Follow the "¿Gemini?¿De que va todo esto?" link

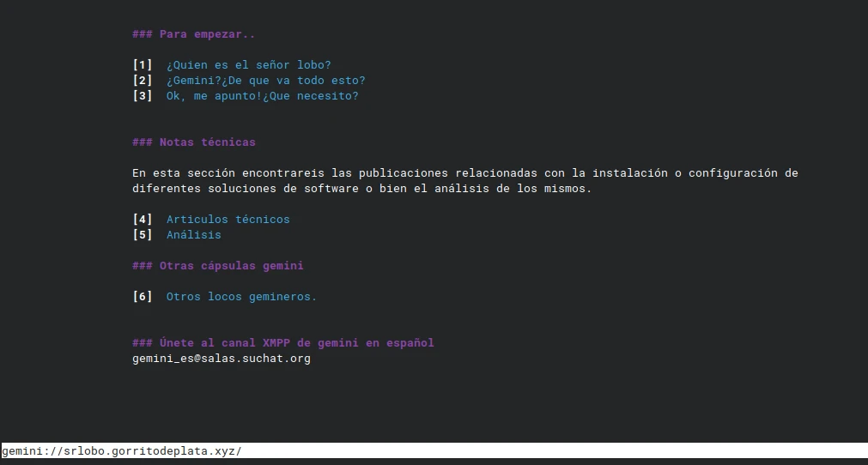point(265,81)
